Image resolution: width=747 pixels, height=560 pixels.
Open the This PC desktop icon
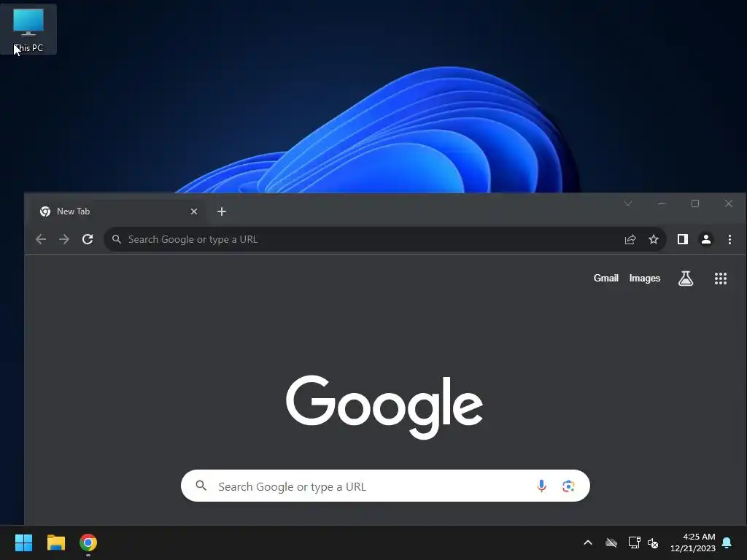click(x=28, y=29)
